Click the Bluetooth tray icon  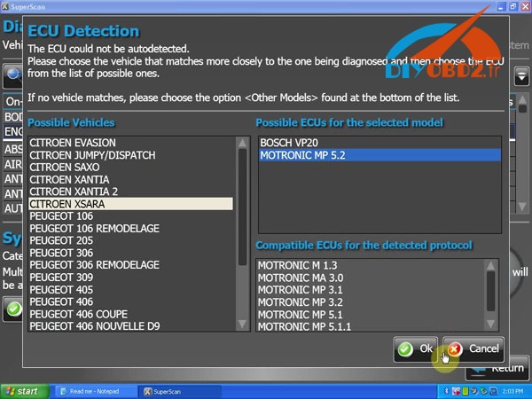pyautogui.click(x=447, y=392)
